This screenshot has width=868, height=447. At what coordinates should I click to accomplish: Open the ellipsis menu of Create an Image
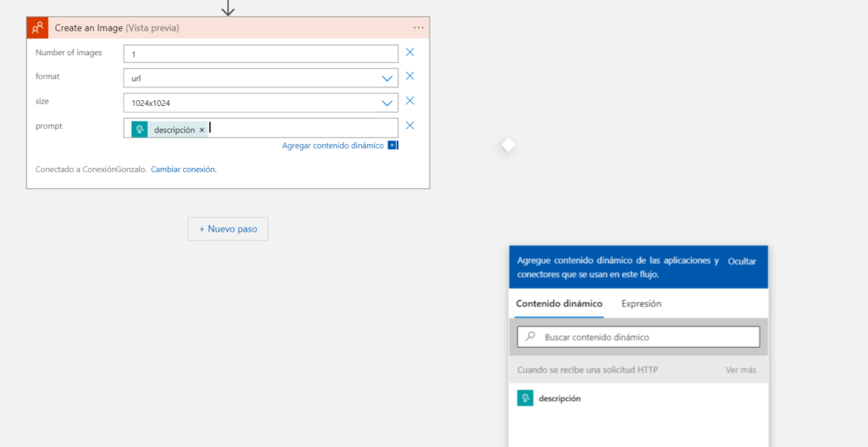click(x=419, y=28)
